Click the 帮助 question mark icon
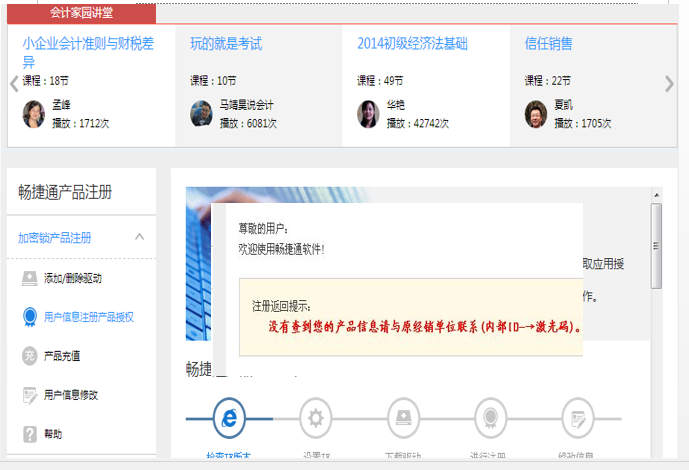The height and width of the screenshot is (470, 689). point(30,434)
